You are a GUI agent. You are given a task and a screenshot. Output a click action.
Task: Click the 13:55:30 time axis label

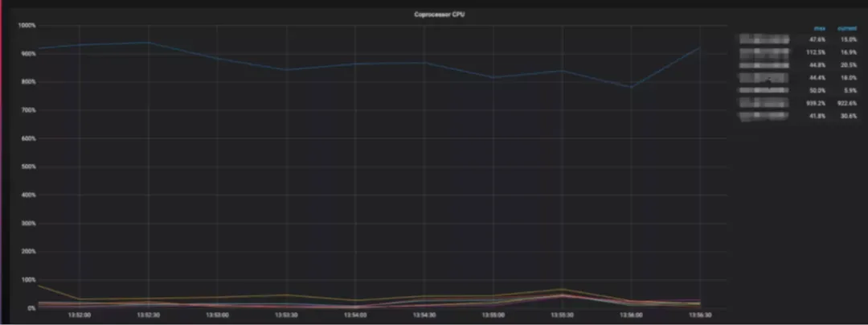click(x=563, y=315)
